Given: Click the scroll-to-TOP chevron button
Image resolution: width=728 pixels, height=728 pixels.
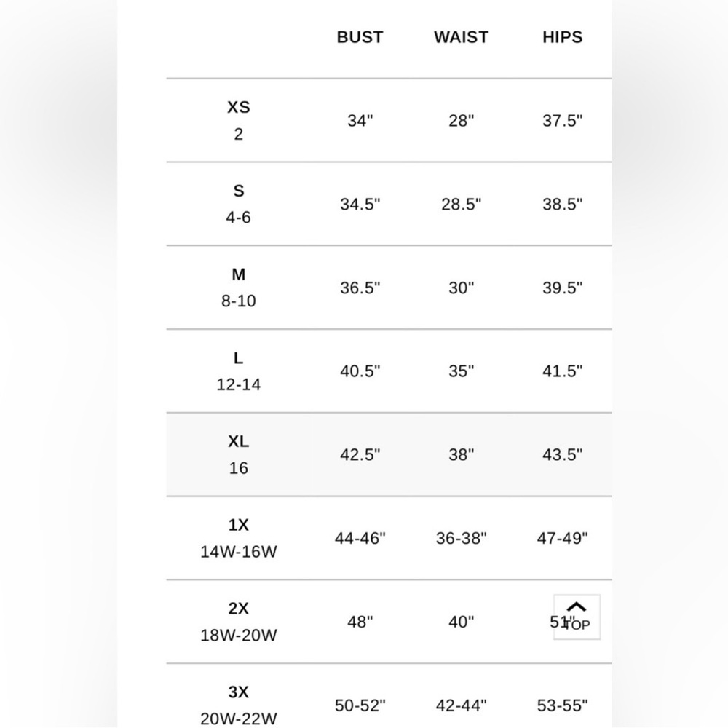Looking at the screenshot, I should (577, 617).
